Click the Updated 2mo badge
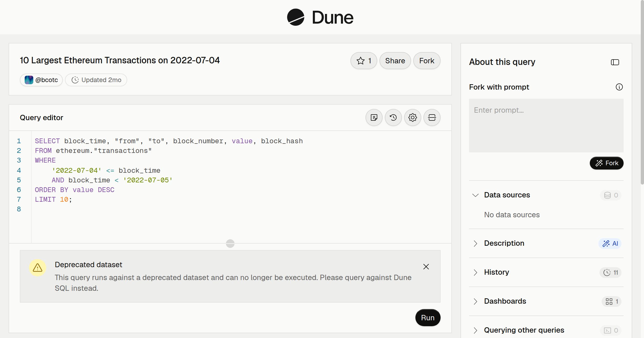 click(x=96, y=80)
